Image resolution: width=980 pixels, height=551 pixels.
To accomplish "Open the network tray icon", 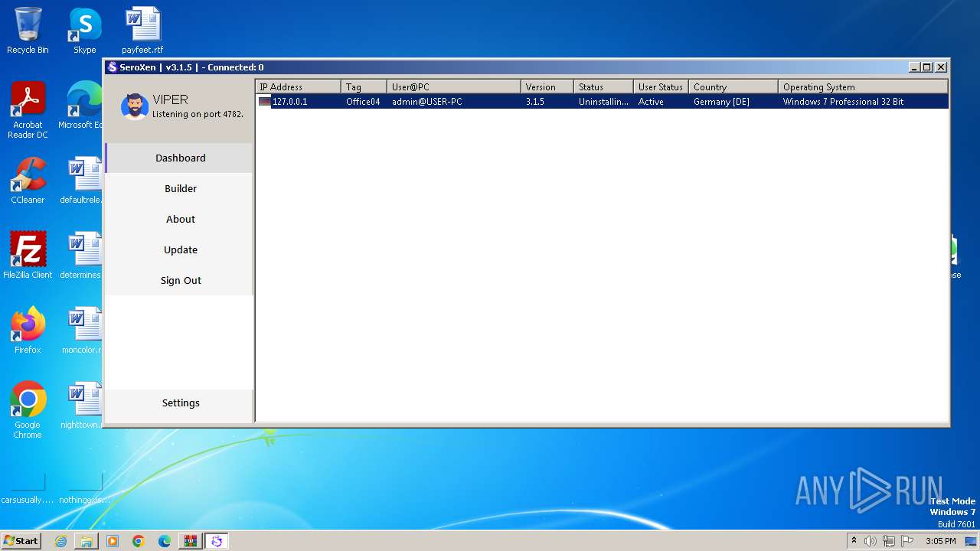I will (889, 541).
